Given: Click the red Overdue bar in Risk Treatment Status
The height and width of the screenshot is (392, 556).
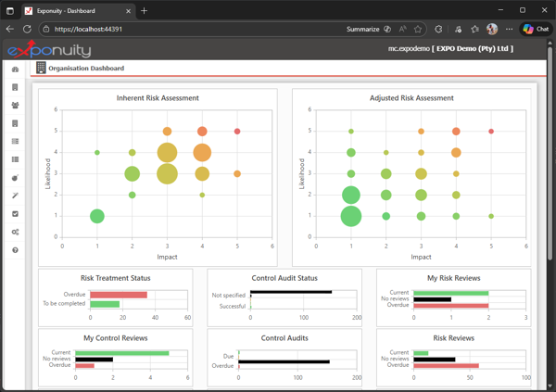Looking at the screenshot, I should click(119, 295).
